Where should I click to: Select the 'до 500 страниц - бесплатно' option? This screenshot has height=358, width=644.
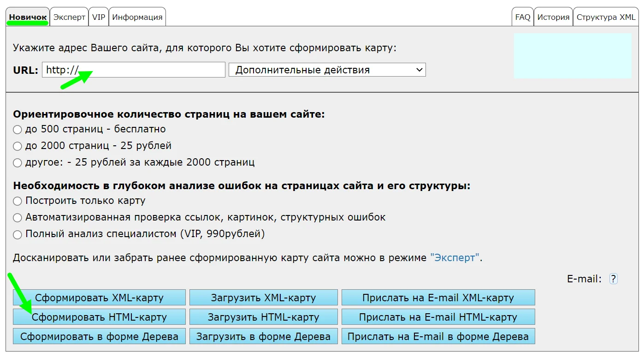[x=18, y=130]
